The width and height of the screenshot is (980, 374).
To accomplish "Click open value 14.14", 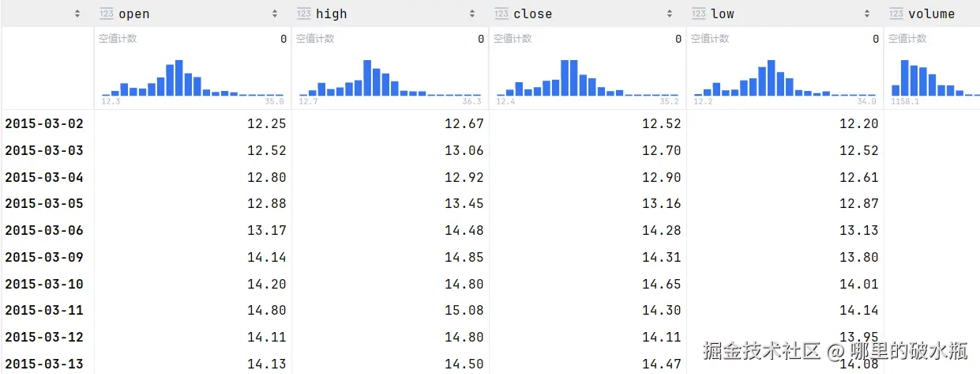I will (267, 257).
